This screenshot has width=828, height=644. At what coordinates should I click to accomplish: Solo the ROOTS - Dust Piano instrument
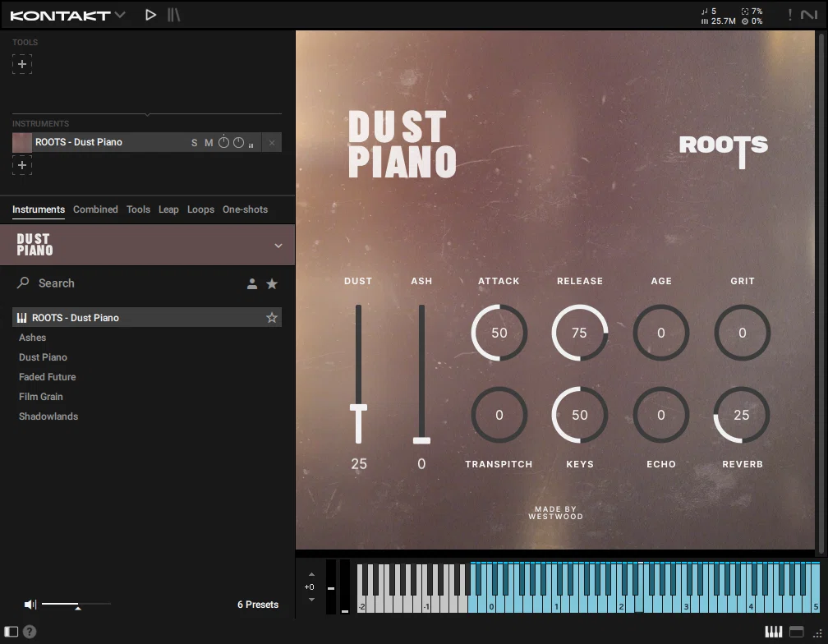tap(195, 143)
